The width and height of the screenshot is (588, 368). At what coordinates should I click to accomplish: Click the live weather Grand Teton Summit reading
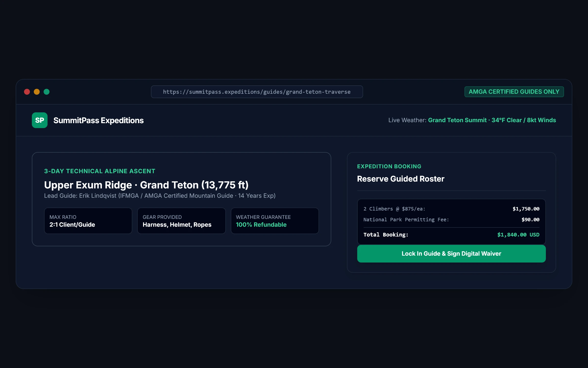[492, 120]
